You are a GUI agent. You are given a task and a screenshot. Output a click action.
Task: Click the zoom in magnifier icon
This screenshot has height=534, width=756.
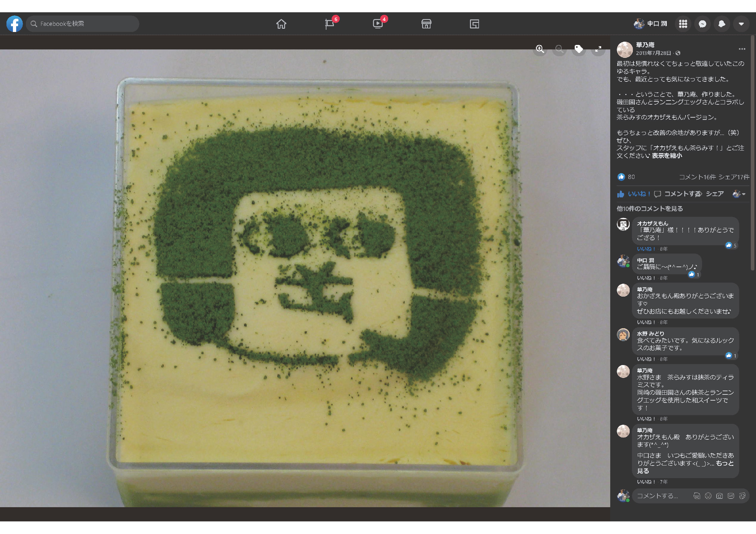click(x=540, y=49)
